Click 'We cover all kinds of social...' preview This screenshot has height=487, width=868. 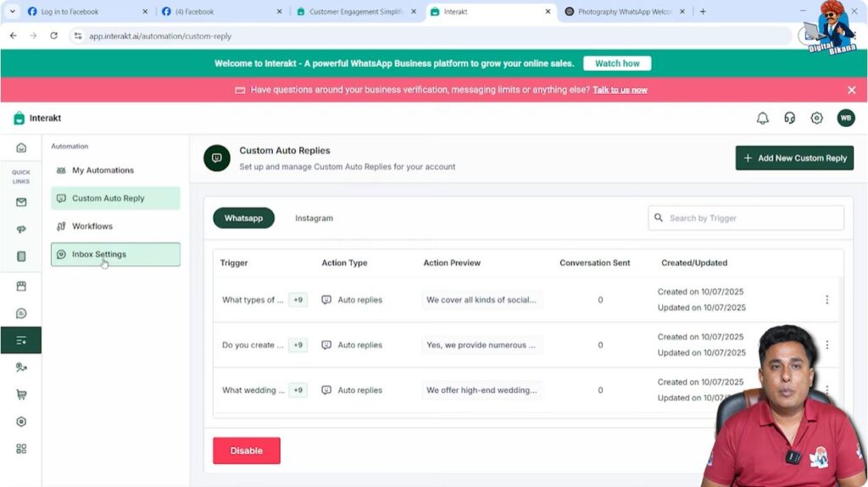coord(481,300)
